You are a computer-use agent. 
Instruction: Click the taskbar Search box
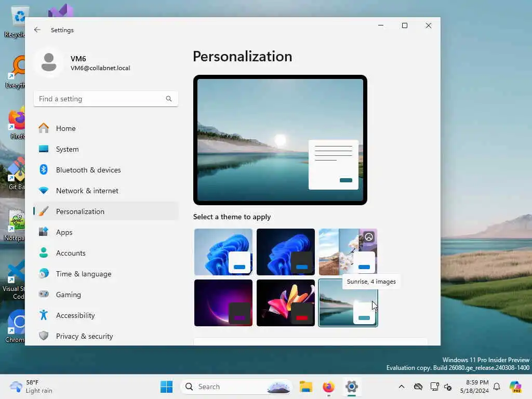(237, 387)
